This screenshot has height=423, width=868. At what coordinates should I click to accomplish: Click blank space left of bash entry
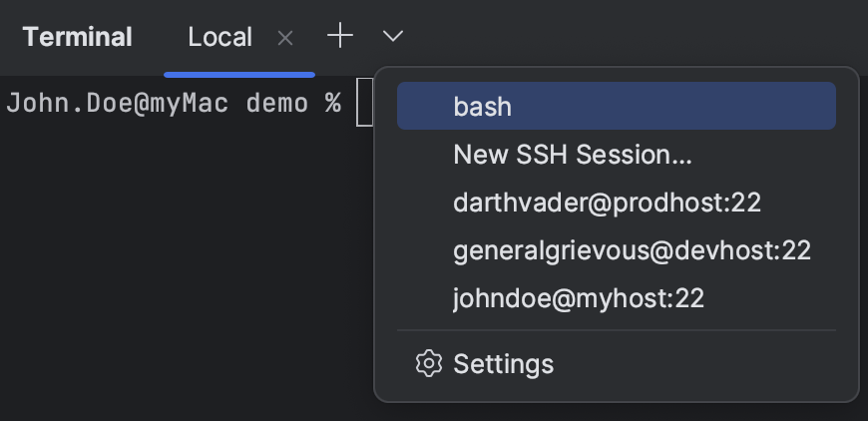(424, 106)
